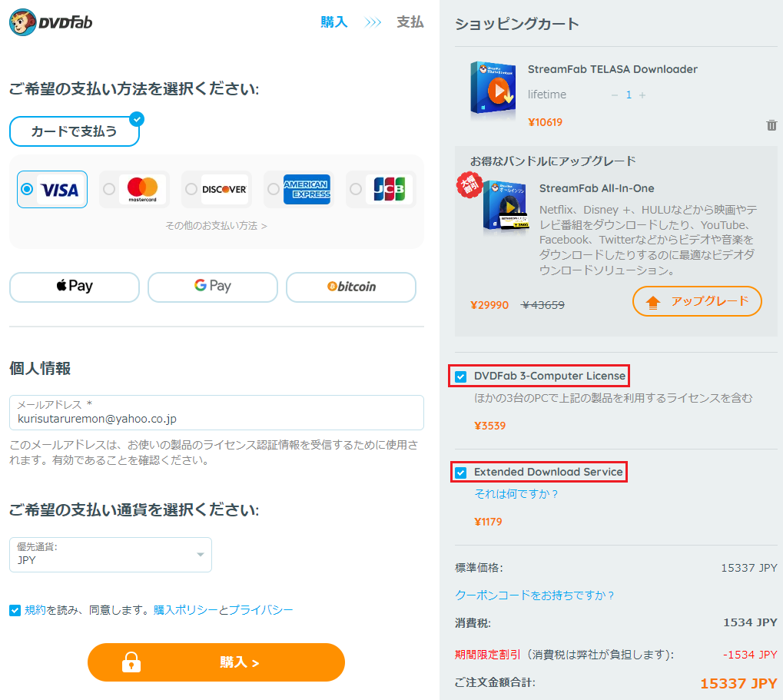Click the ¥10619 product price
Image resolution: width=783 pixels, height=700 pixels.
(x=546, y=122)
